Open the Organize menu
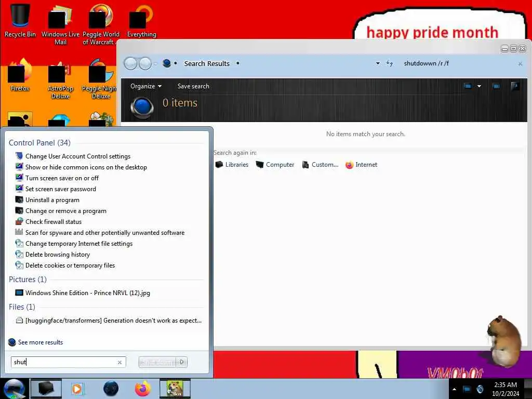The height and width of the screenshot is (399, 532). [146, 86]
